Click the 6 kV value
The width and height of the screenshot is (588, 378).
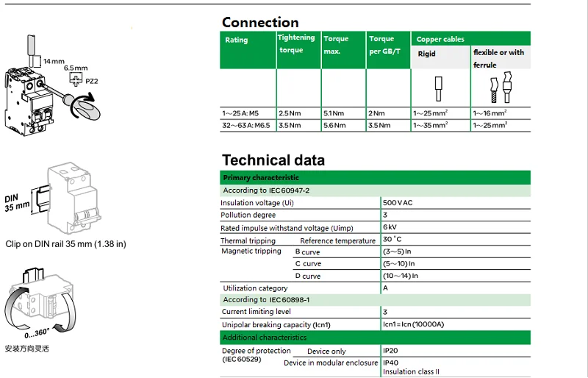pyautogui.click(x=390, y=227)
